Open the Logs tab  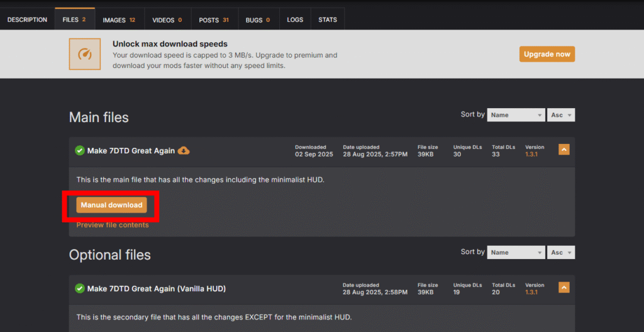point(295,19)
